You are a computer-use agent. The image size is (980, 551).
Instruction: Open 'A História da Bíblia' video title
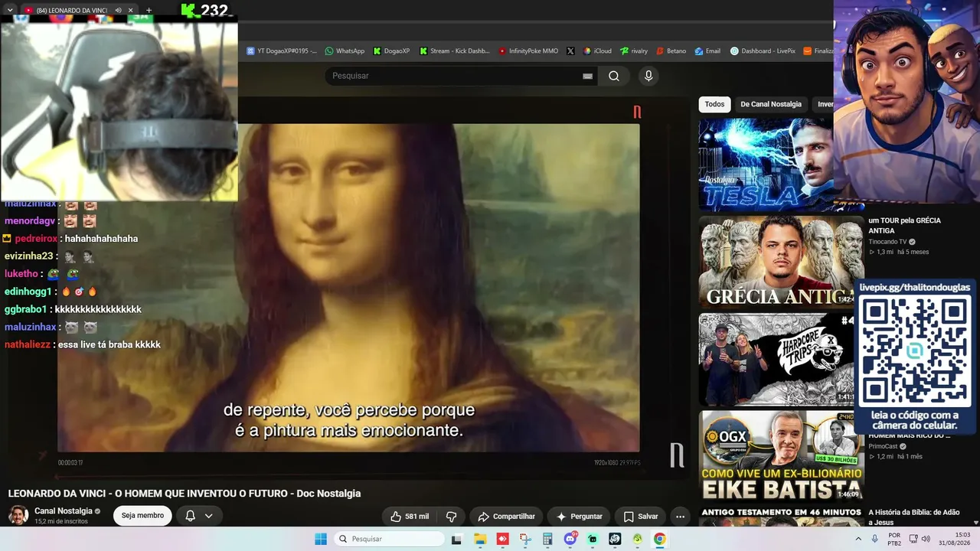tap(916, 517)
